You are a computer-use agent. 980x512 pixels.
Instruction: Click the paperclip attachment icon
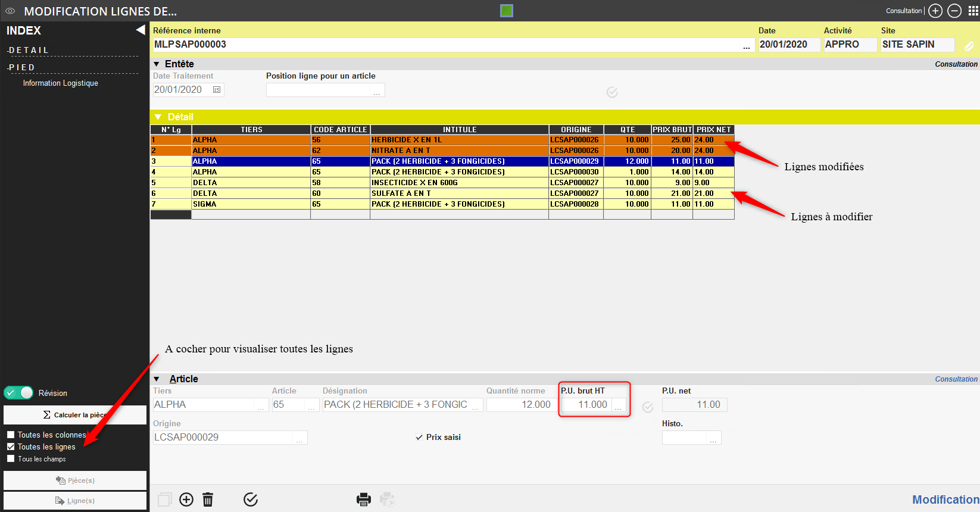[x=969, y=46]
